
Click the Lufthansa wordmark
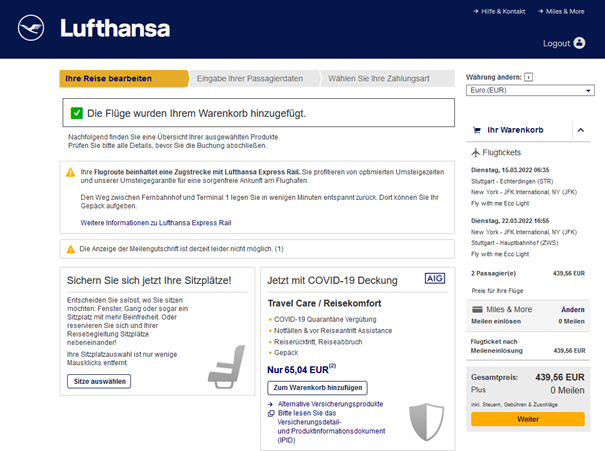(x=115, y=29)
